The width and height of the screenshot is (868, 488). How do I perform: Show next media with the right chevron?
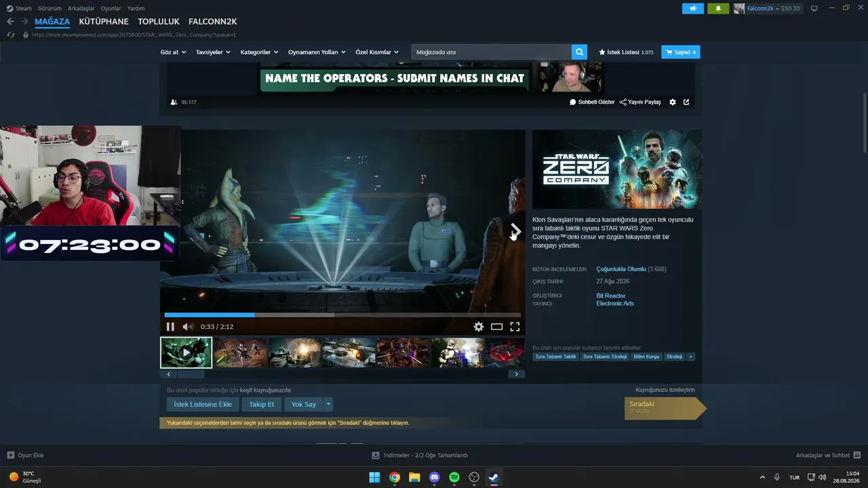click(515, 230)
